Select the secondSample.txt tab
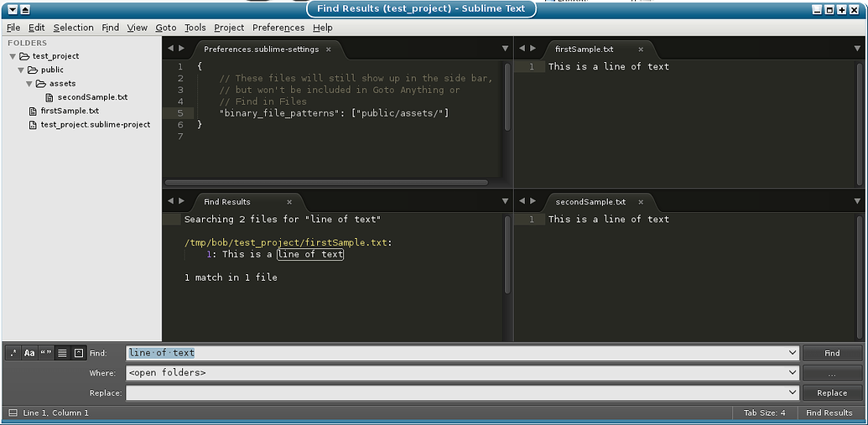This screenshot has width=868, height=425. pyautogui.click(x=590, y=202)
